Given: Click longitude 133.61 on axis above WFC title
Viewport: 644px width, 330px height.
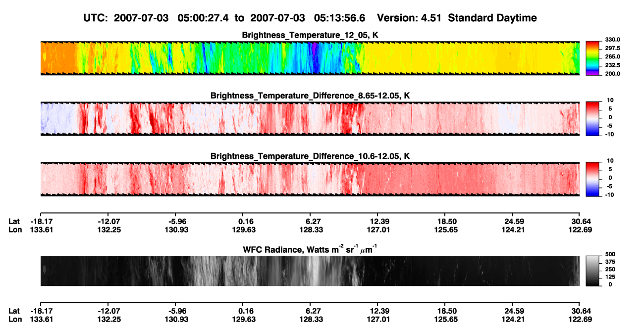Looking at the screenshot, I should (42, 229).
